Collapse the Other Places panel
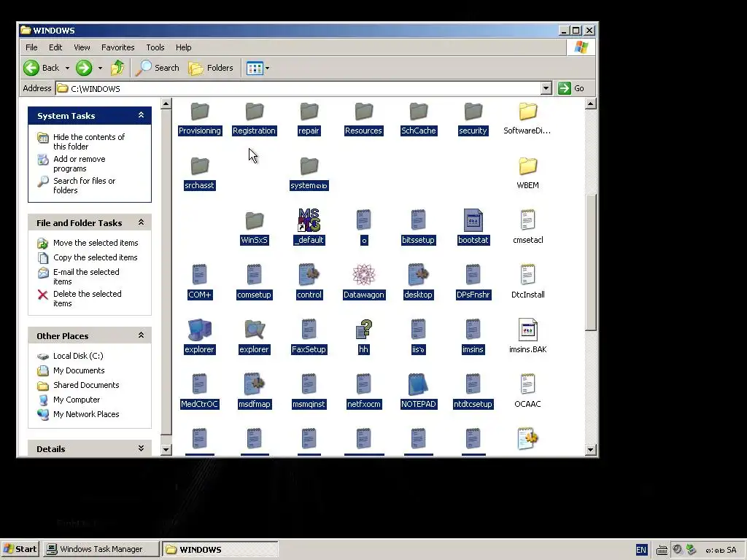The image size is (747, 560). (x=141, y=335)
